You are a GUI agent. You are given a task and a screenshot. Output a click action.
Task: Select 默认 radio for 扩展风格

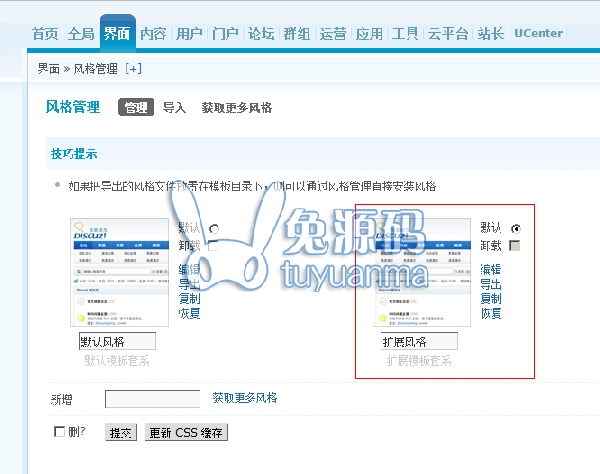515,229
